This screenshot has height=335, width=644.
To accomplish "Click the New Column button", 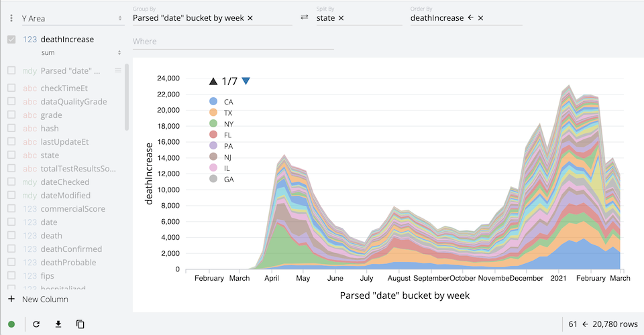I will (38, 299).
